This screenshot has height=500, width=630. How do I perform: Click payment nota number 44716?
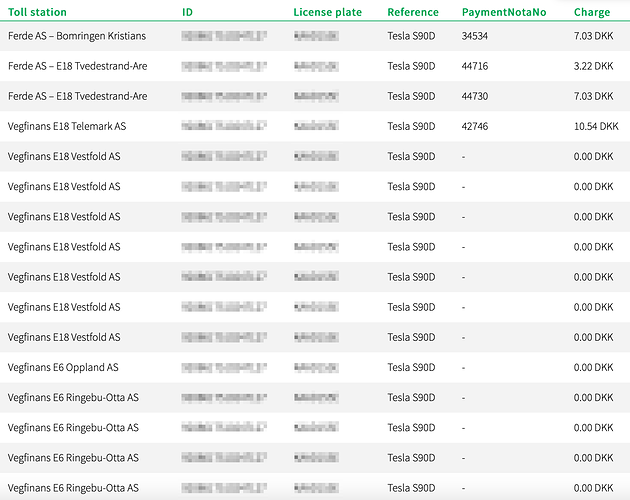click(x=475, y=66)
